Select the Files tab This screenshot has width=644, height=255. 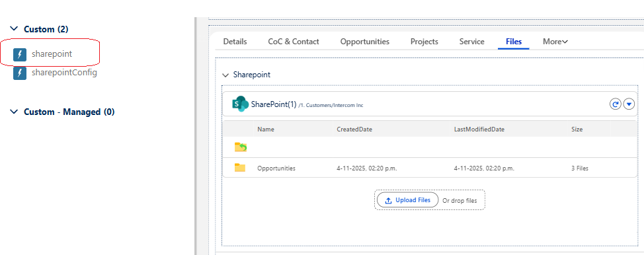(x=514, y=42)
